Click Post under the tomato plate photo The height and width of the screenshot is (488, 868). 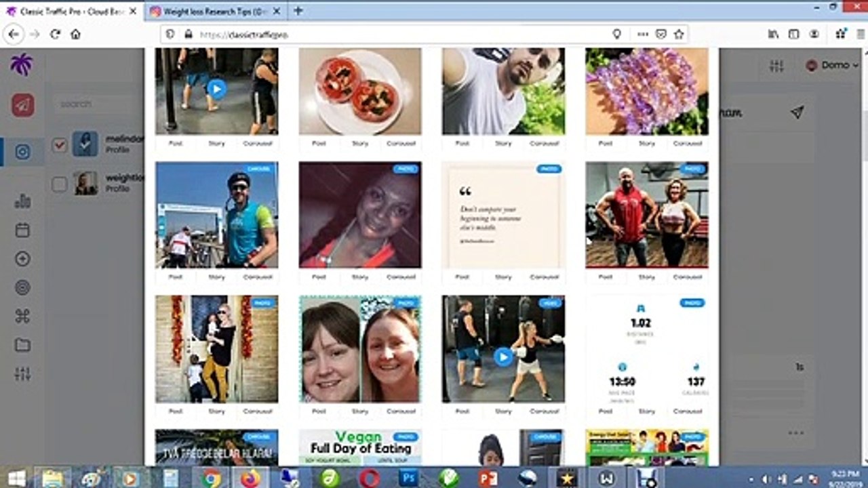(x=319, y=144)
